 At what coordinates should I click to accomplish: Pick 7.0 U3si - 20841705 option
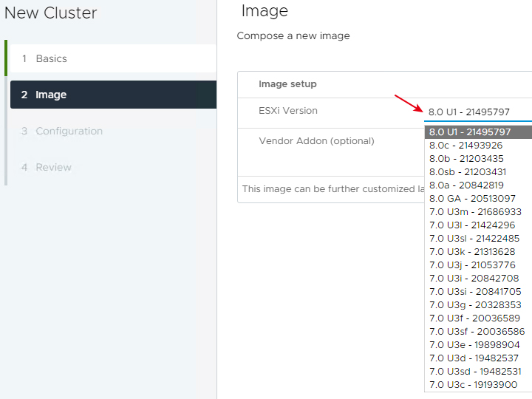point(478,291)
